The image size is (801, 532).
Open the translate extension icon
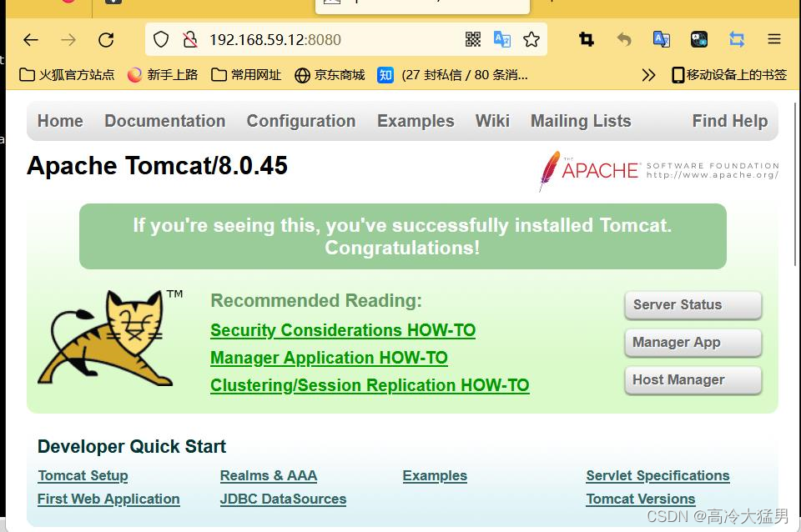(662, 39)
